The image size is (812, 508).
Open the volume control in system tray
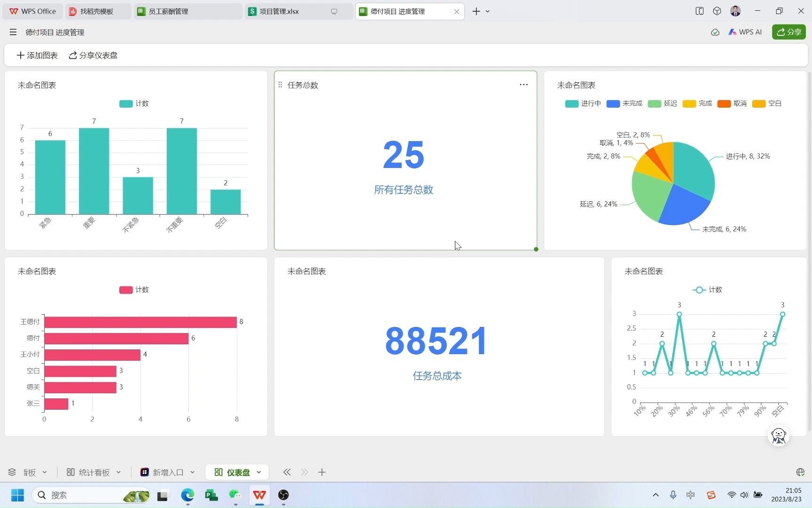coord(744,495)
